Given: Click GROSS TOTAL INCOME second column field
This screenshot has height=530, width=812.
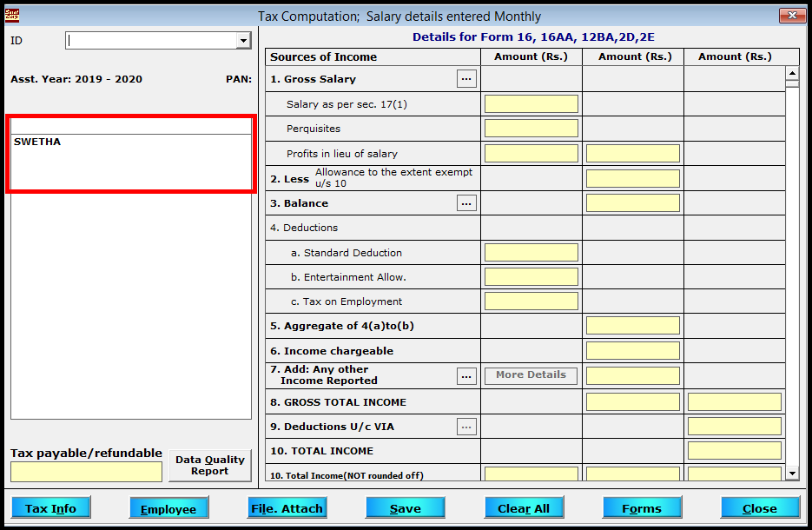Looking at the screenshot, I should pyautogui.click(x=633, y=402).
